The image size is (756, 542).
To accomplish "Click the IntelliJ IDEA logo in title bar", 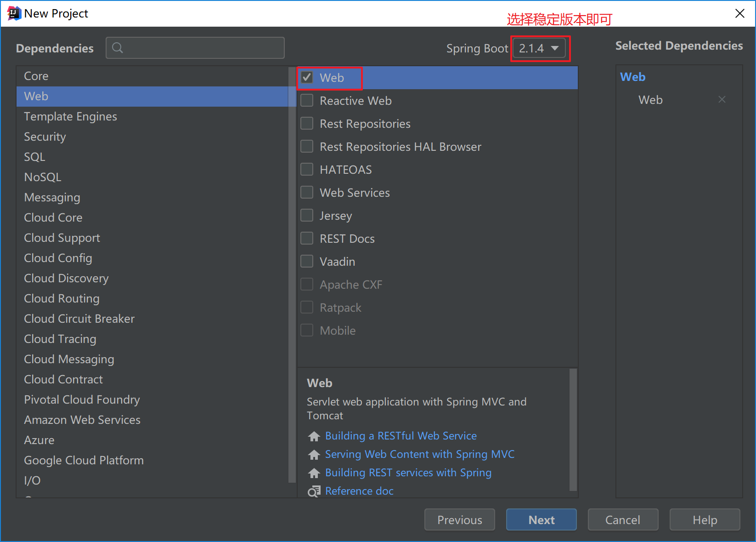I will click(x=14, y=13).
